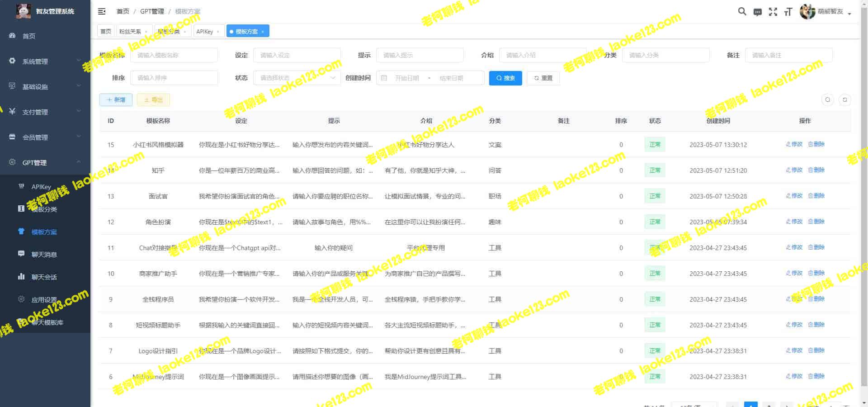Expand the 系统管理 menu arrow
868x407 pixels.
79,61
